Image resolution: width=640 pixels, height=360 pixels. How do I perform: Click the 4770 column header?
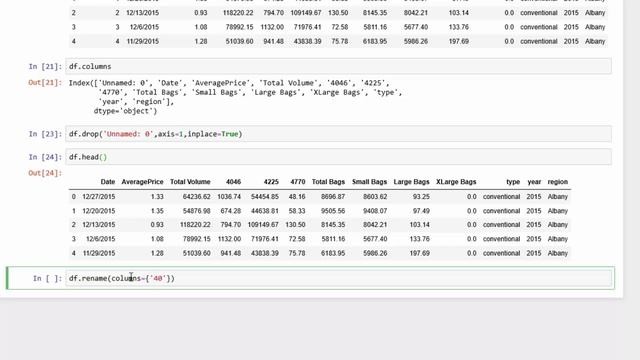click(298, 182)
